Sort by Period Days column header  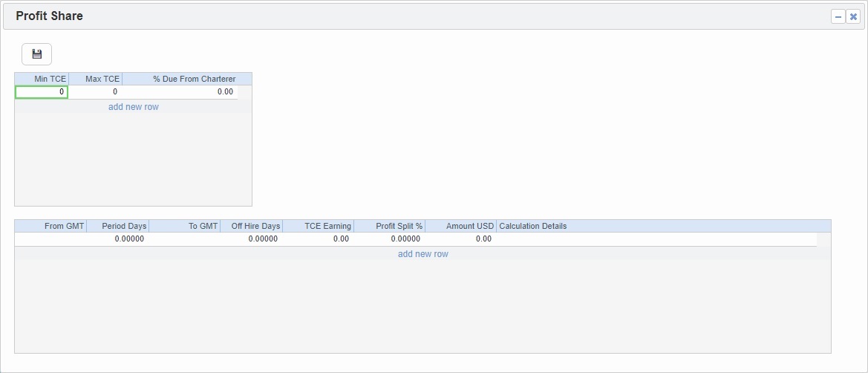click(x=118, y=226)
